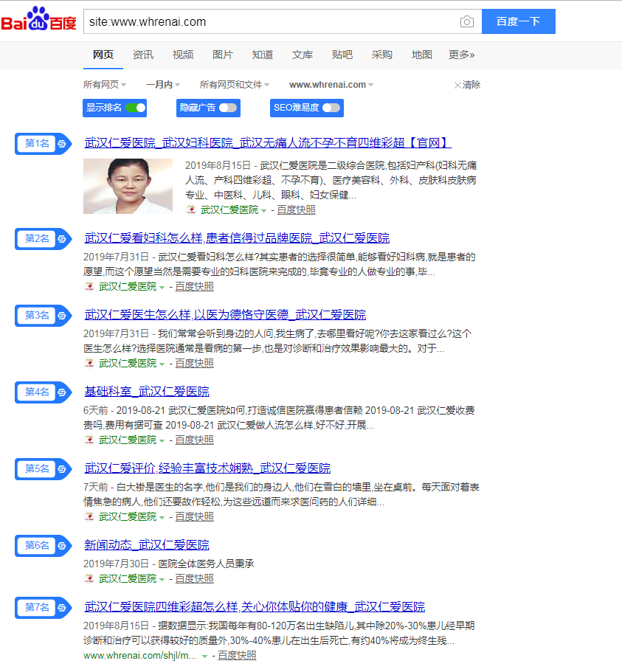
Task: Click the favicon under the 新闻动态 result
Action: [89, 578]
